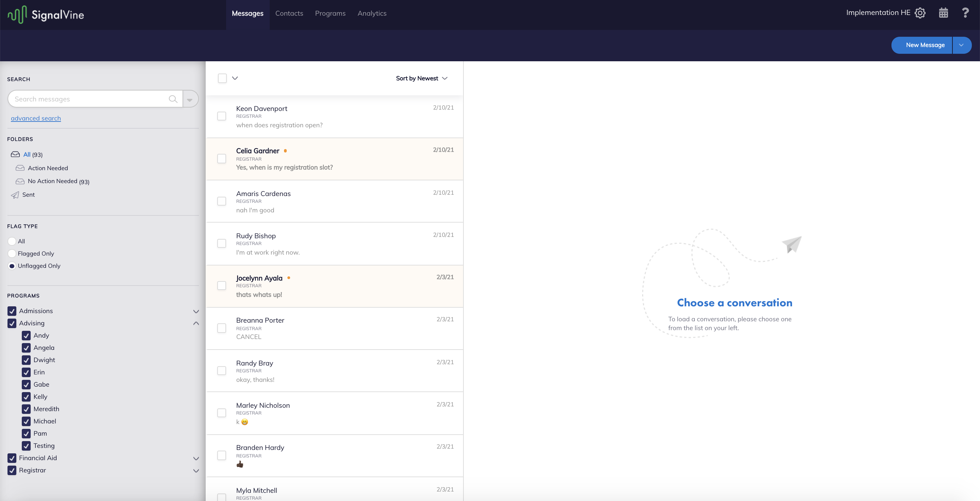The height and width of the screenshot is (501, 980).
Task: Collapse the Advising program list
Action: (x=196, y=323)
